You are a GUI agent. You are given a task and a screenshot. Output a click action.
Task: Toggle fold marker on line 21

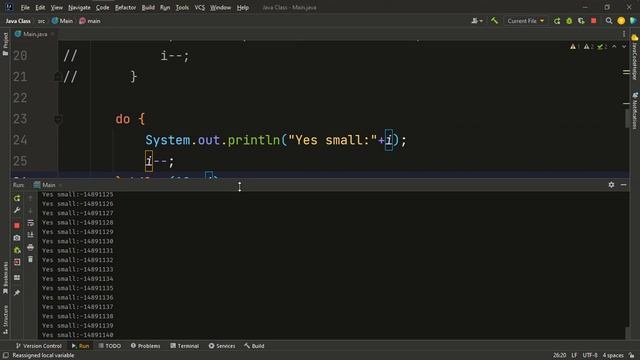[58, 77]
